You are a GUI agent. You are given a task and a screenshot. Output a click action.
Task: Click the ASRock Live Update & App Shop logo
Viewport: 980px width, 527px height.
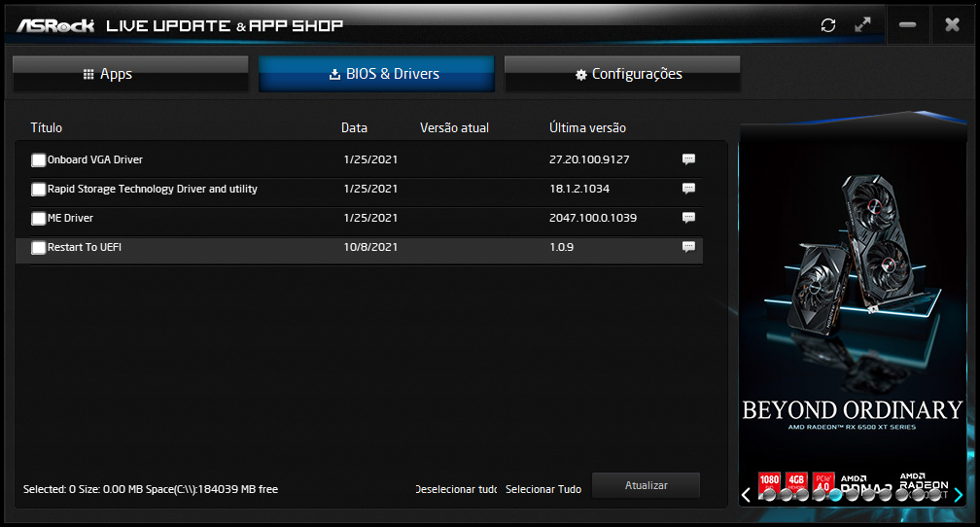click(180, 25)
